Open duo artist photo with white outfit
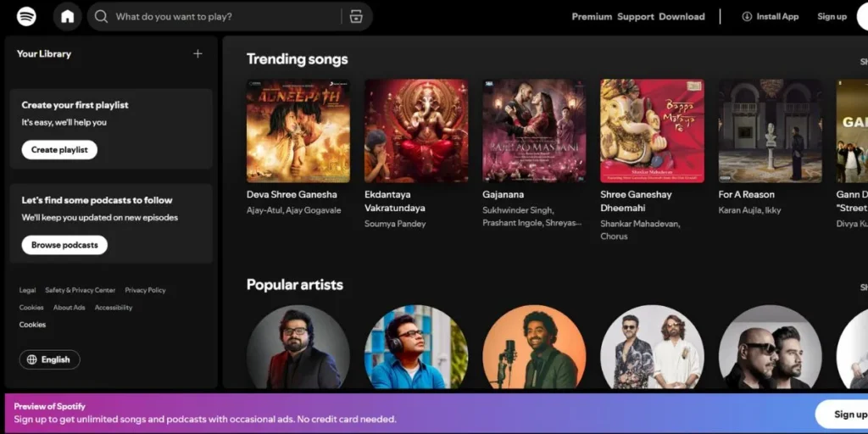Image resolution: width=868 pixels, height=434 pixels. (x=652, y=347)
